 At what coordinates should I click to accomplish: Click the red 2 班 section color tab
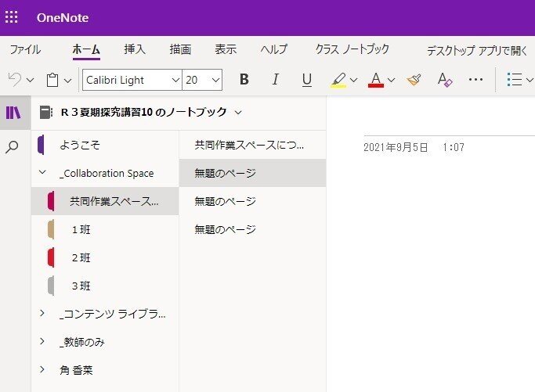coord(51,257)
